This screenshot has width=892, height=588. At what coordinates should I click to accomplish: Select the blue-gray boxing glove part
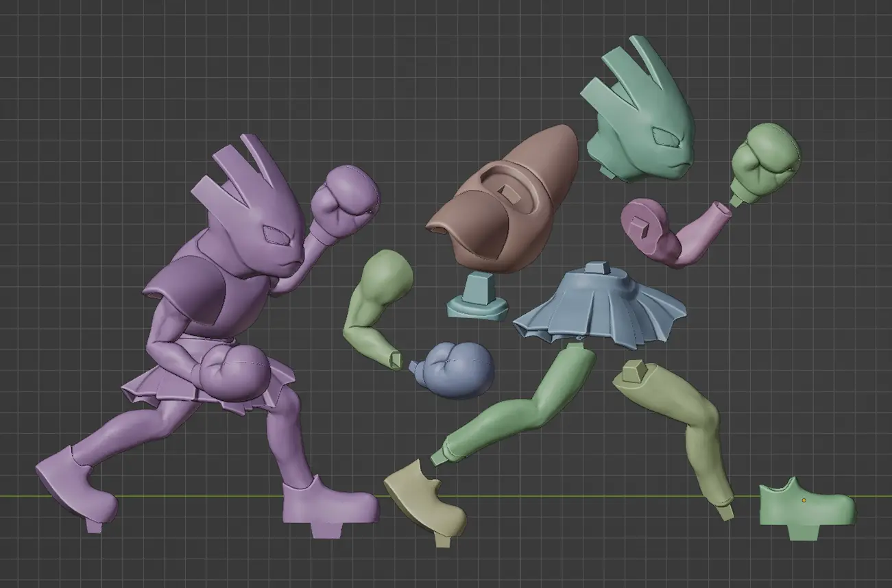point(453,370)
